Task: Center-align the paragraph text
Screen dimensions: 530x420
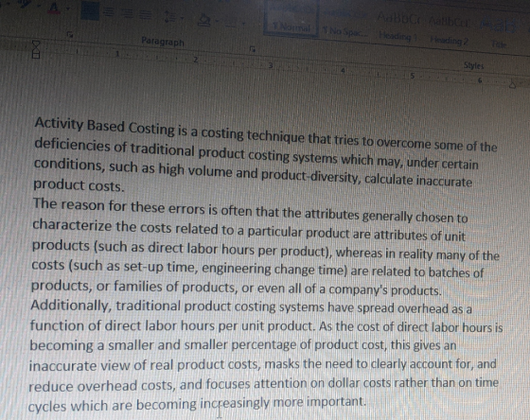Action: pyautogui.click(x=109, y=12)
